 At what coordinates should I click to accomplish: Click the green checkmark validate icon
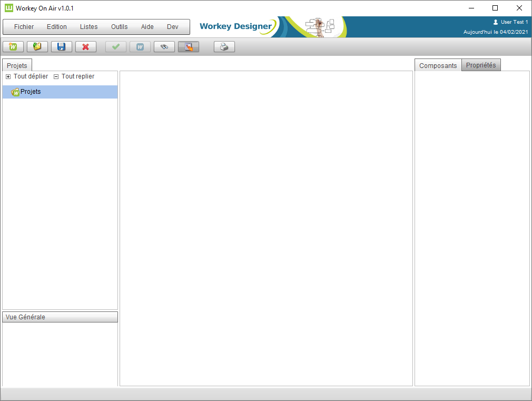coord(116,47)
